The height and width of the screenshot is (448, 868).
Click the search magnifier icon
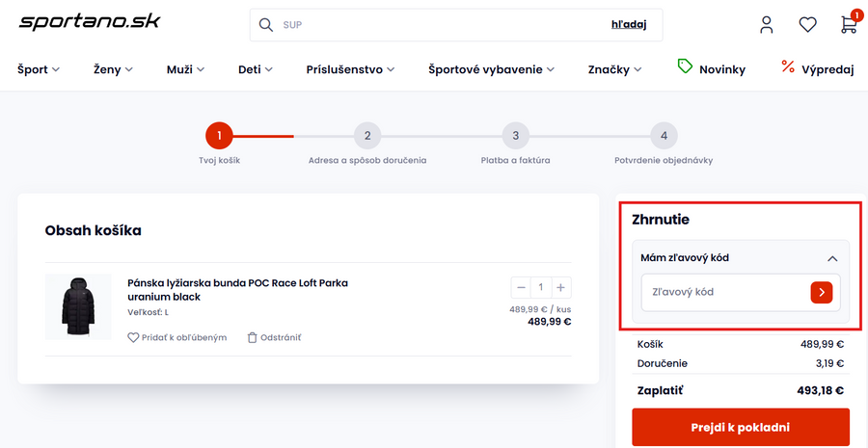point(266,25)
